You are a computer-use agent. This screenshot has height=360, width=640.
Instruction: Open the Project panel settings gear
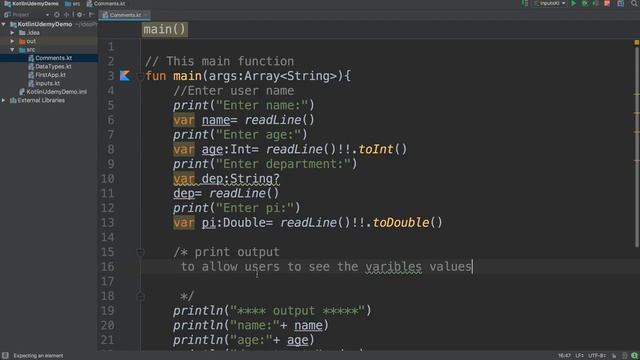80,15
